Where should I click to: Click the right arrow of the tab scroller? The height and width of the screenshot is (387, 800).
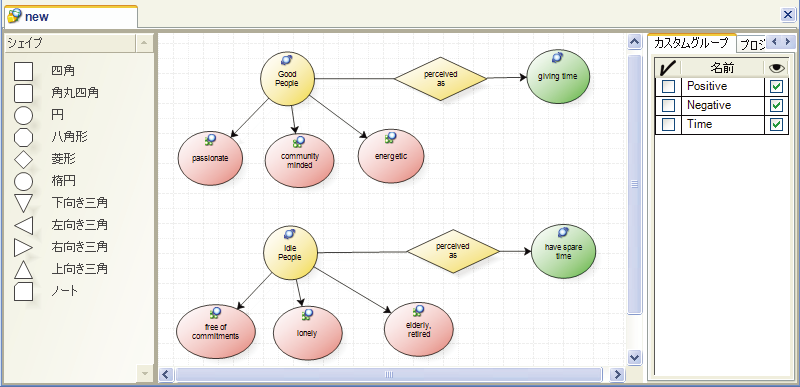[787, 41]
